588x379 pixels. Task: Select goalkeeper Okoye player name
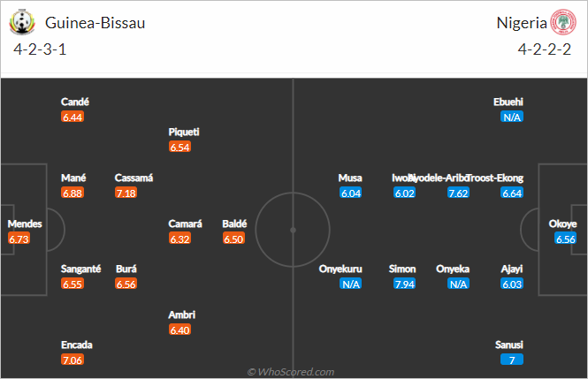562,224
